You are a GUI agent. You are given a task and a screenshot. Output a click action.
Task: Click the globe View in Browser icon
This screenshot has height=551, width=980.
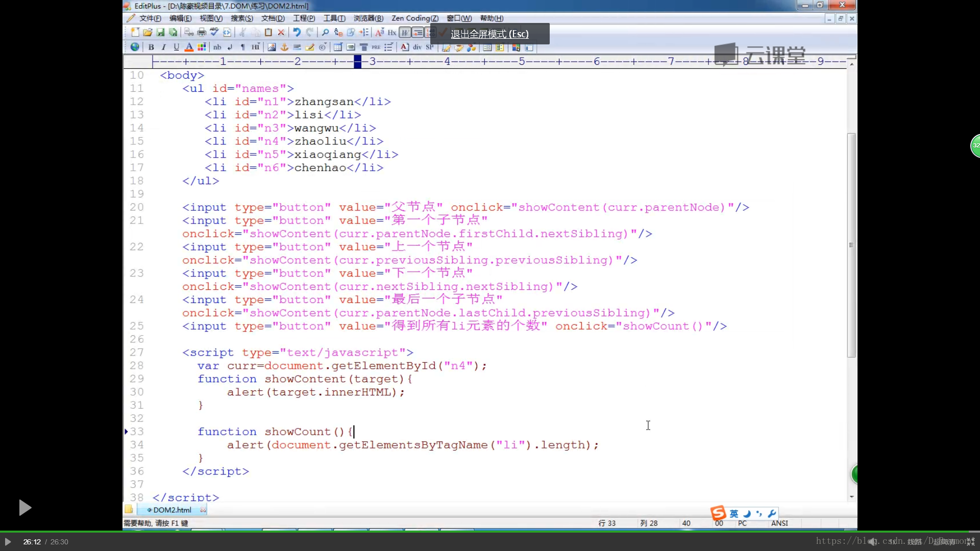pos(135,47)
